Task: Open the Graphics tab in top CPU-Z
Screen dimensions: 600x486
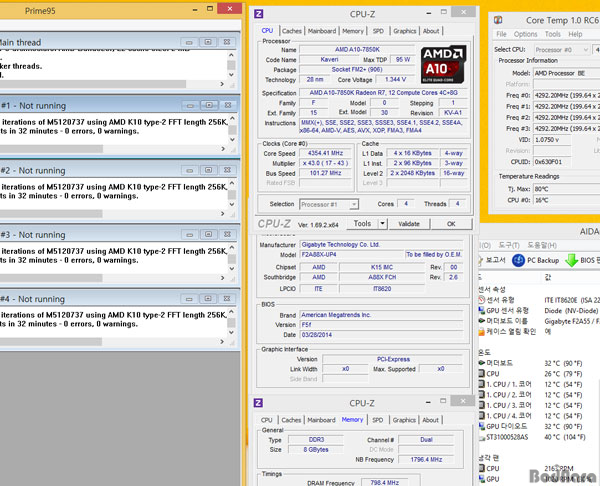Action: pyautogui.click(x=404, y=31)
